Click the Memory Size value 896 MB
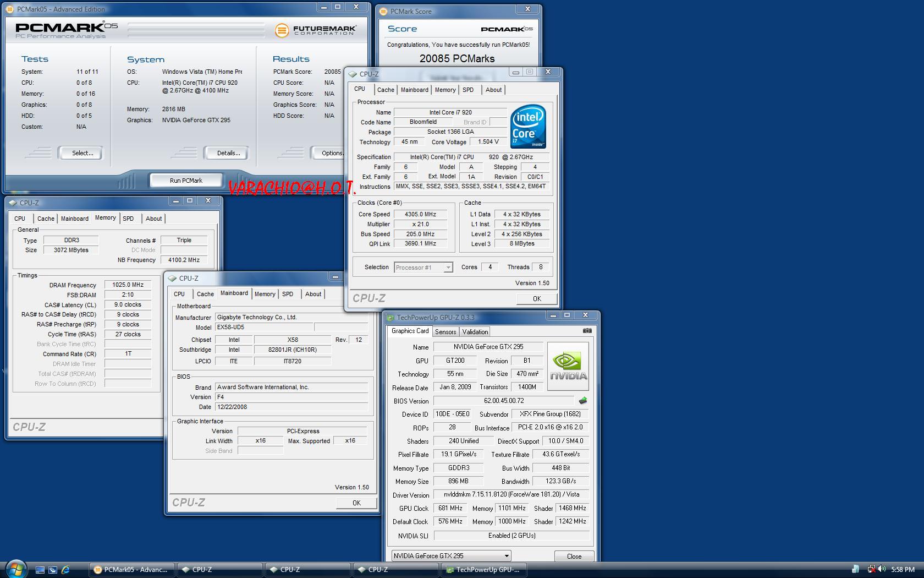Viewport: 924px width, 578px height. pyautogui.click(x=458, y=481)
